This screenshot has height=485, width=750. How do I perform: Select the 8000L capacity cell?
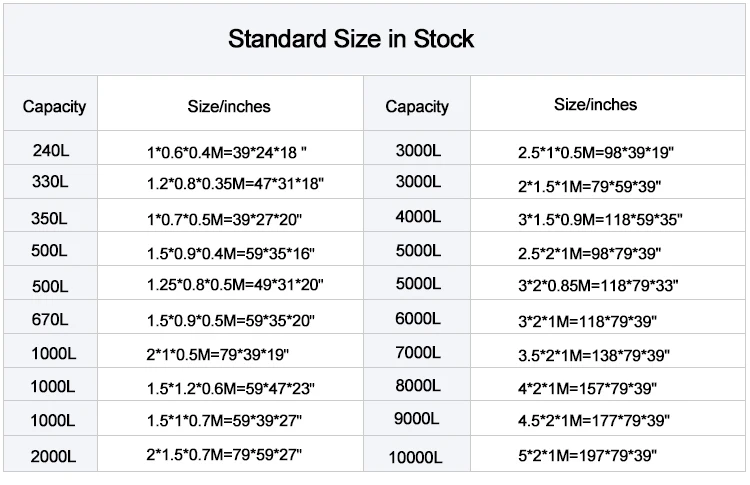[417, 387]
